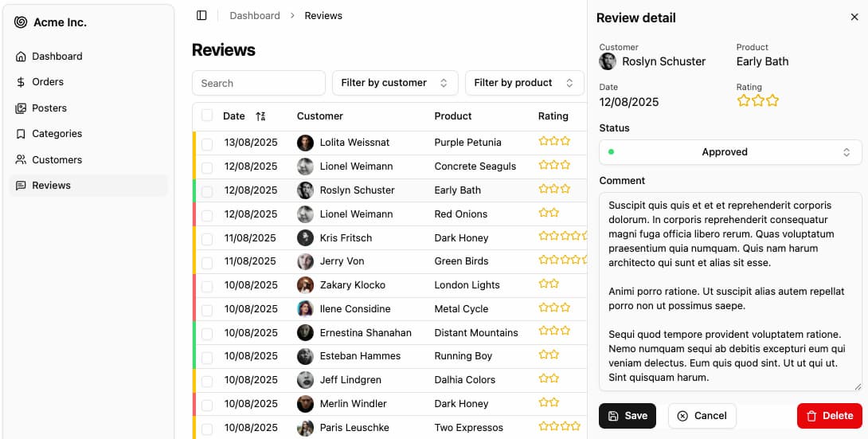This screenshot has width=868, height=439.
Task: Check the Lolita Weissnat row checkbox
Action: [x=207, y=143]
